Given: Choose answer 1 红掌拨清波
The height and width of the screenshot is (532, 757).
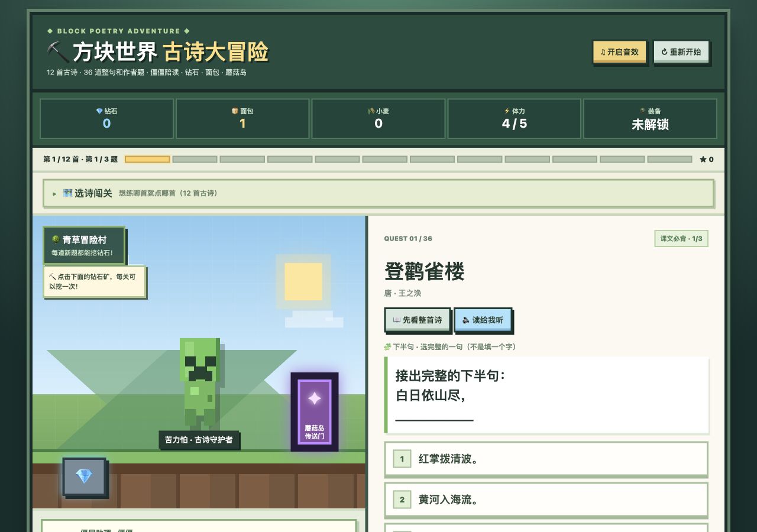Looking at the screenshot, I should (x=546, y=459).
